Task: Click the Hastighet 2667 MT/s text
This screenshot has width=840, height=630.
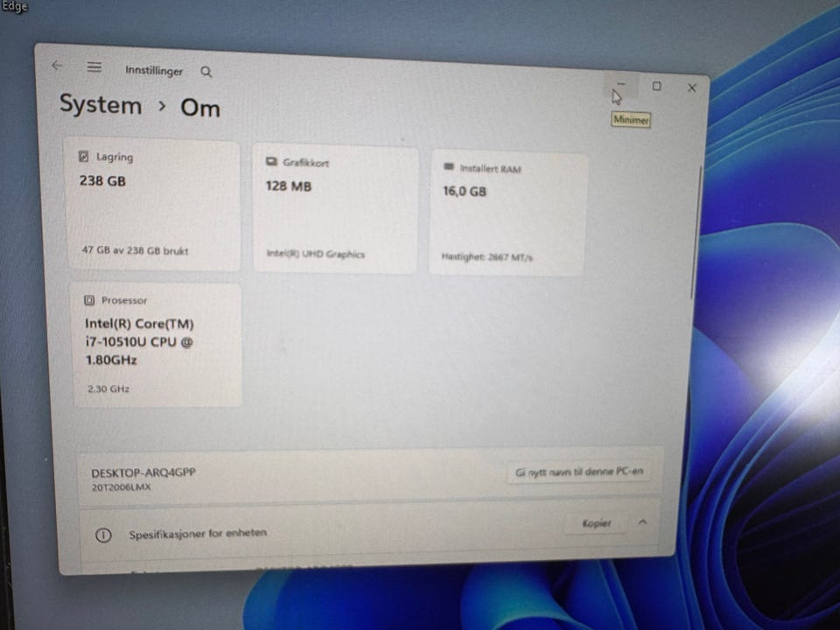Action: [x=486, y=257]
